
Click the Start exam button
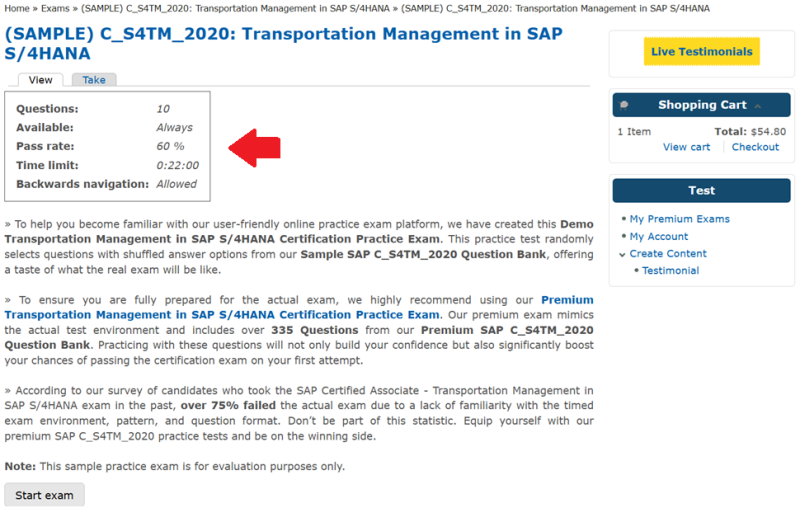tap(44, 495)
